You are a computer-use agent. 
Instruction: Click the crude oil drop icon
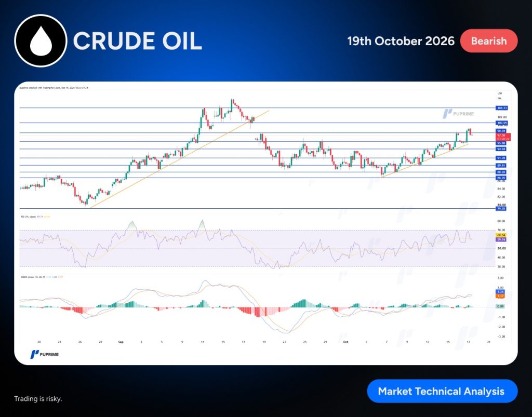click(41, 41)
